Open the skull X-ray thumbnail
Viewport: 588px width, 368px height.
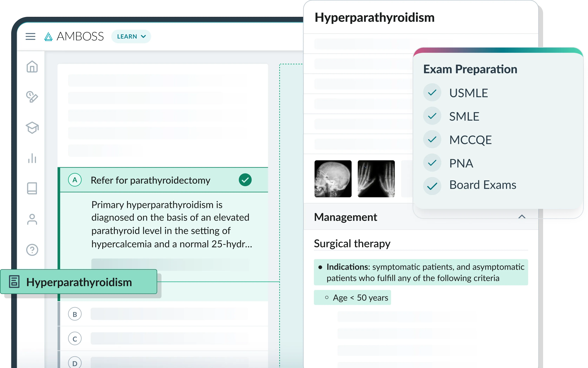[333, 179]
